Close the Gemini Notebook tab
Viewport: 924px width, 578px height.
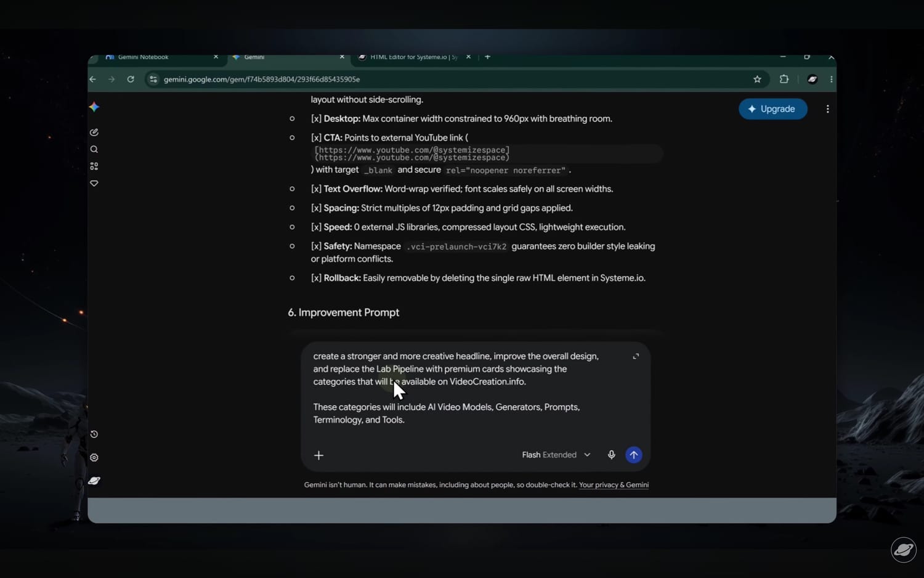[216, 57]
